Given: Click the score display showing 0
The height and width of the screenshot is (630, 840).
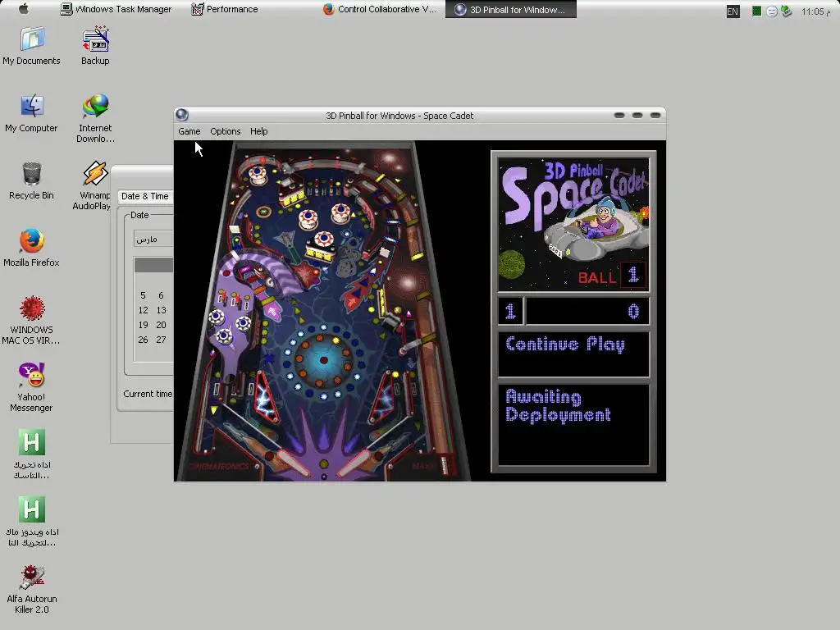Looking at the screenshot, I should tap(587, 311).
